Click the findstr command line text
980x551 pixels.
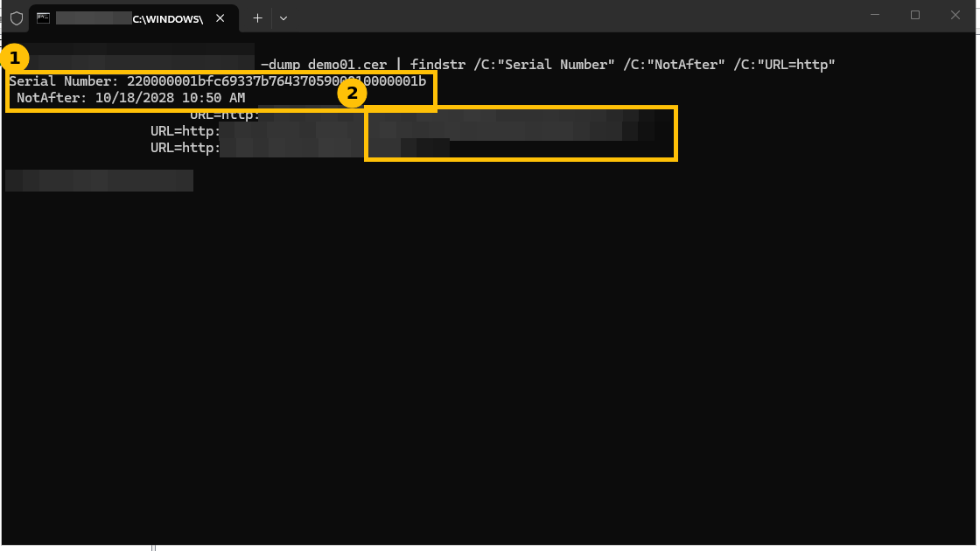click(548, 65)
